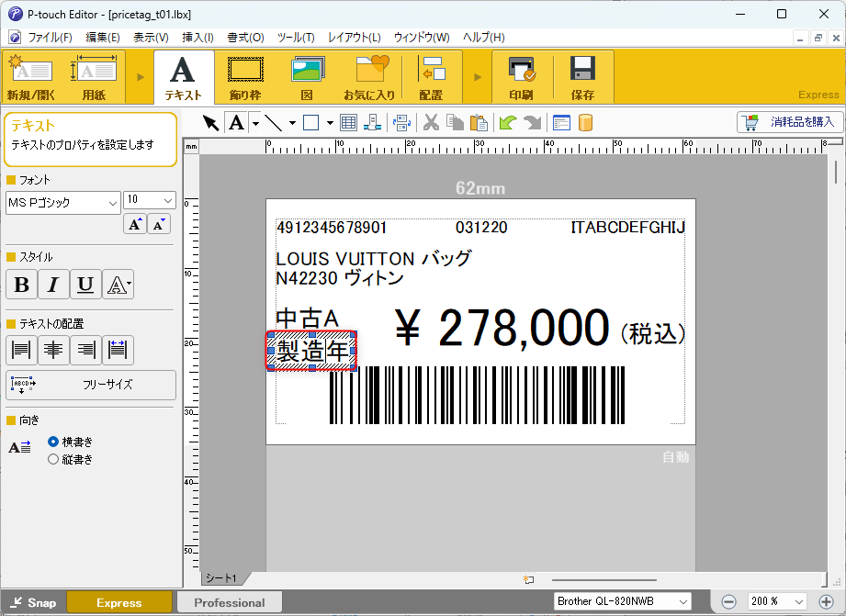Click the 印刷 print icon
846x616 pixels.
[521, 77]
